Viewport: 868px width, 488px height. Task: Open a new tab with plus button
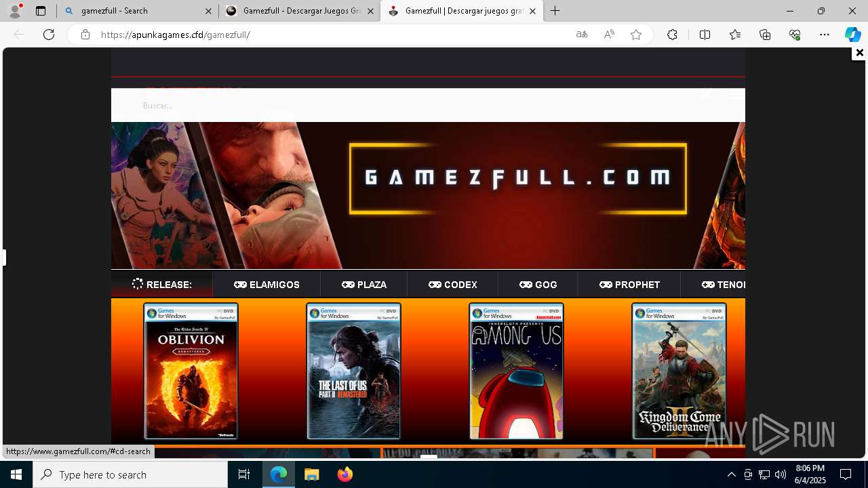[555, 11]
